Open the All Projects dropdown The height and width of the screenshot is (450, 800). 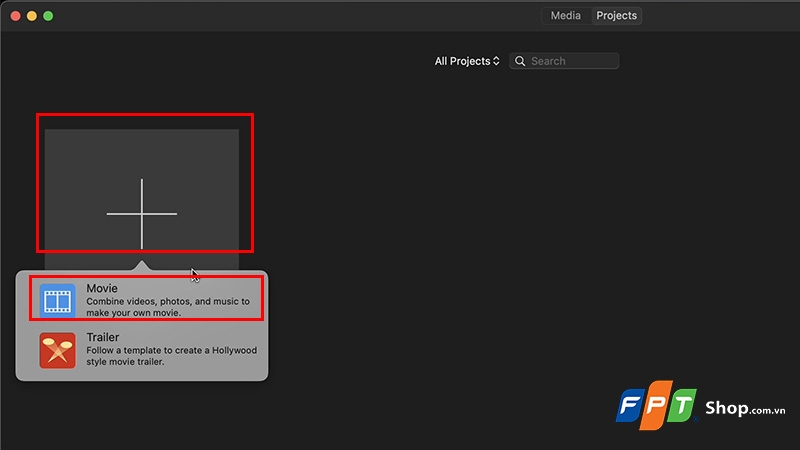click(467, 61)
